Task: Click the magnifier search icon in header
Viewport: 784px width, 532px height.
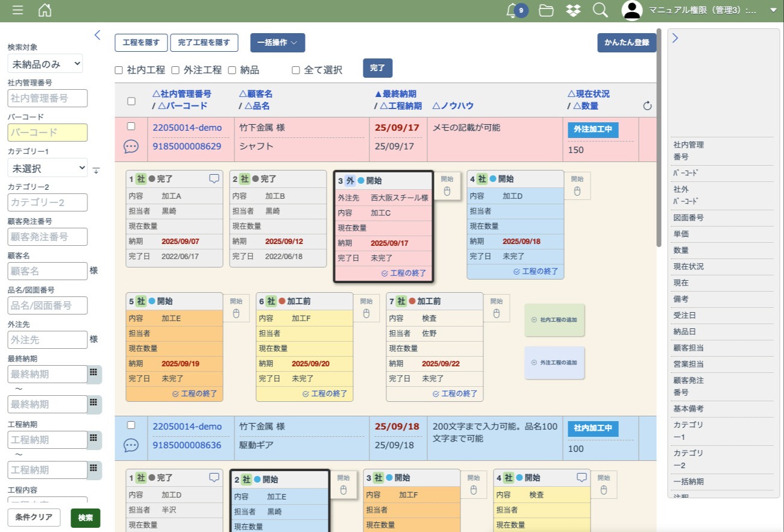Action: click(x=600, y=10)
